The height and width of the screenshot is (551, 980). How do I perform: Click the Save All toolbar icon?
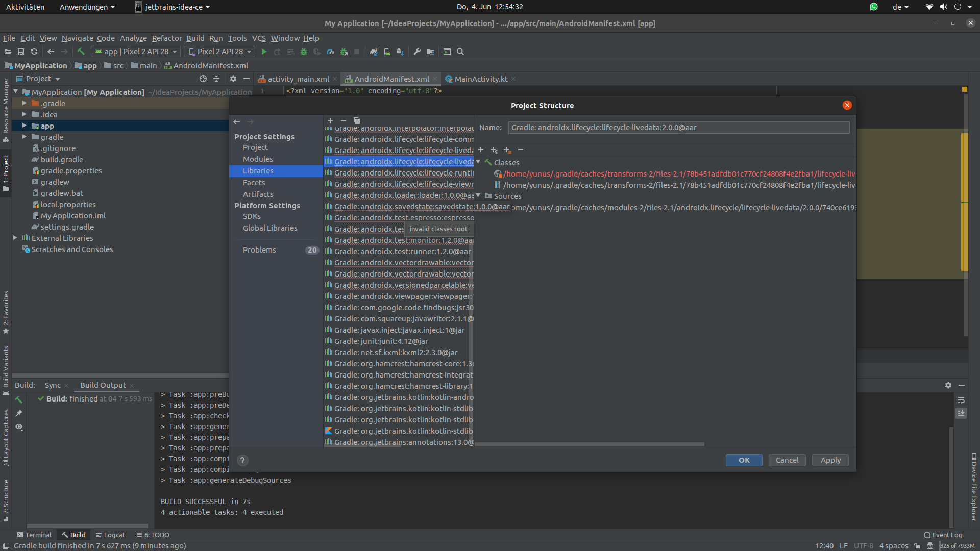click(21, 52)
